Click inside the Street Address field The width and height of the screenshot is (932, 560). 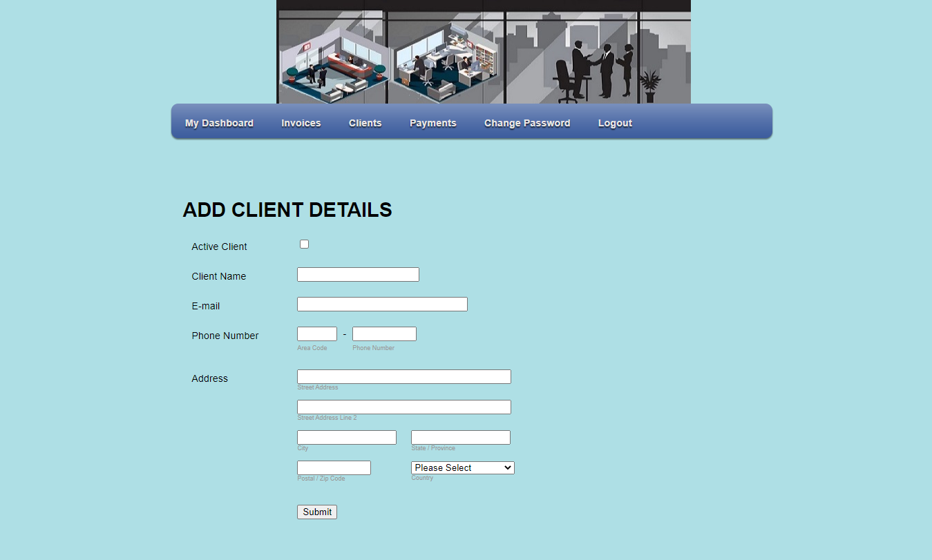click(x=403, y=376)
